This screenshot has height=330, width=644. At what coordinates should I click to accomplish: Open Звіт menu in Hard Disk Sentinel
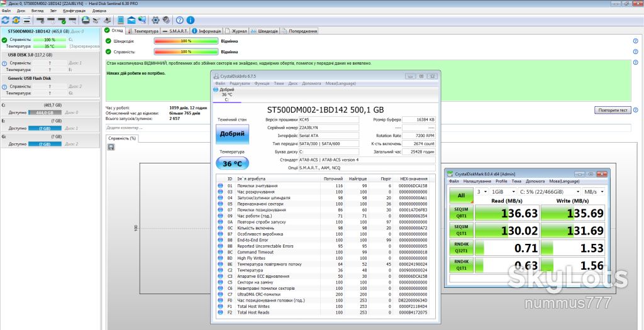click(x=53, y=11)
